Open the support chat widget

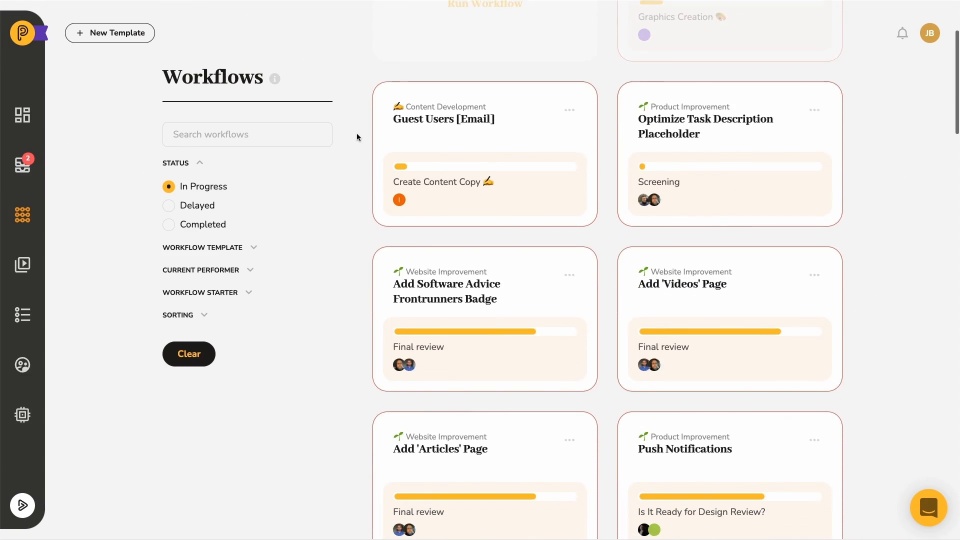928,508
